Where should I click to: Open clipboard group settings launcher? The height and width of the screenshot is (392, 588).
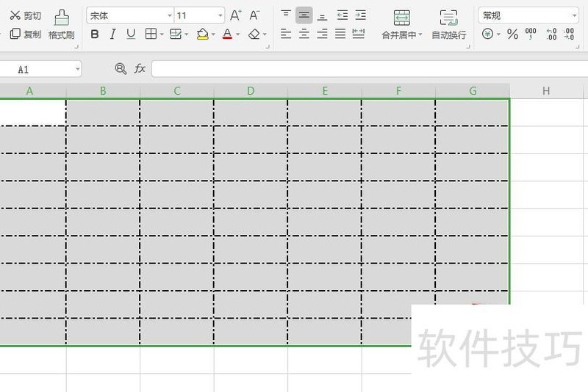[76, 47]
